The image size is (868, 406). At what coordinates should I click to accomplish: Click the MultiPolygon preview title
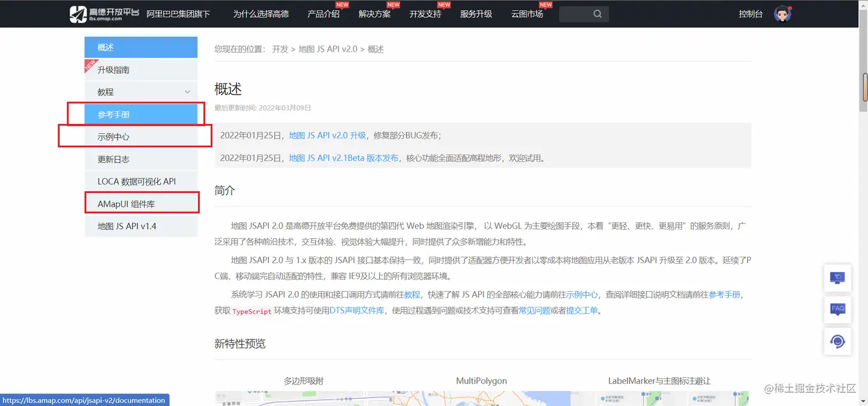[482, 381]
